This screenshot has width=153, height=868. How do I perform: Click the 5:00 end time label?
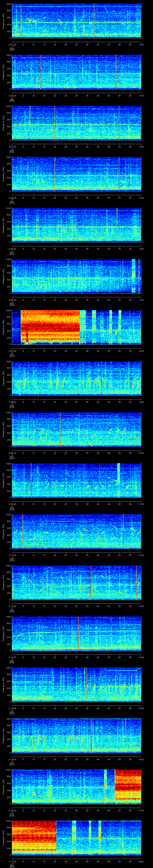point(141,197)
